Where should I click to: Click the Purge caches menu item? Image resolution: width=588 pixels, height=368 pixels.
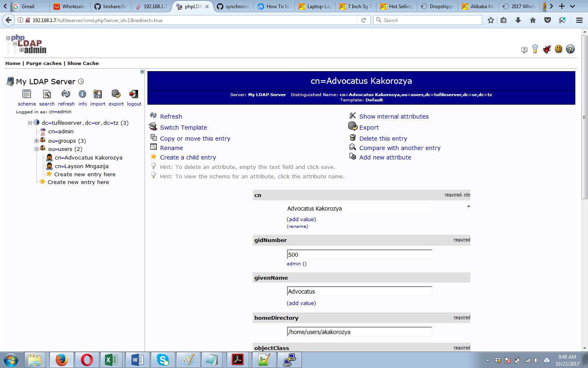[x=44, y=63]
